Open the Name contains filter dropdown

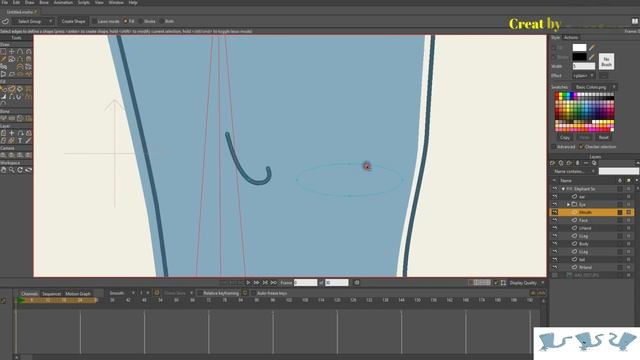coord(574,171)
